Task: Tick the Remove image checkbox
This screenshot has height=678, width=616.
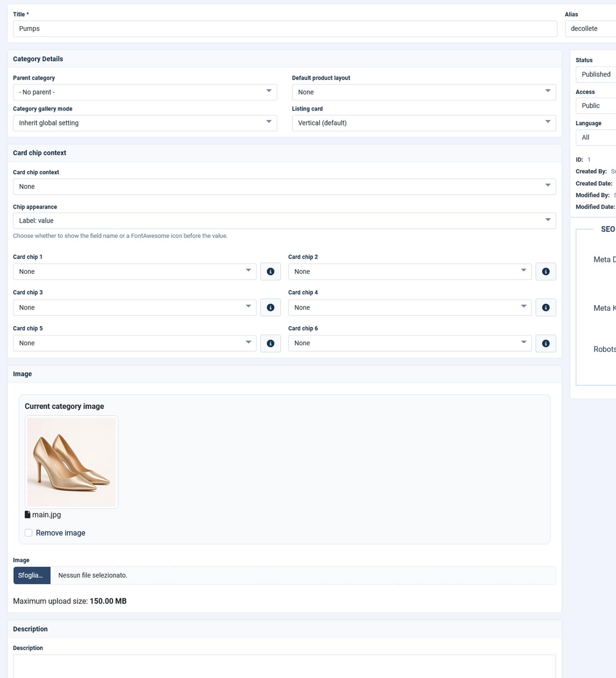Action: point(28,533)
